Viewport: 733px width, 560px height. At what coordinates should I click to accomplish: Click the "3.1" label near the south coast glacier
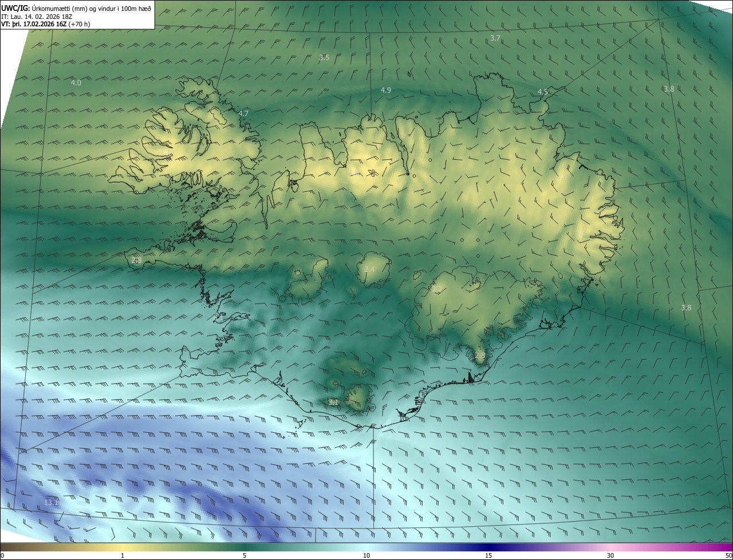333,403
